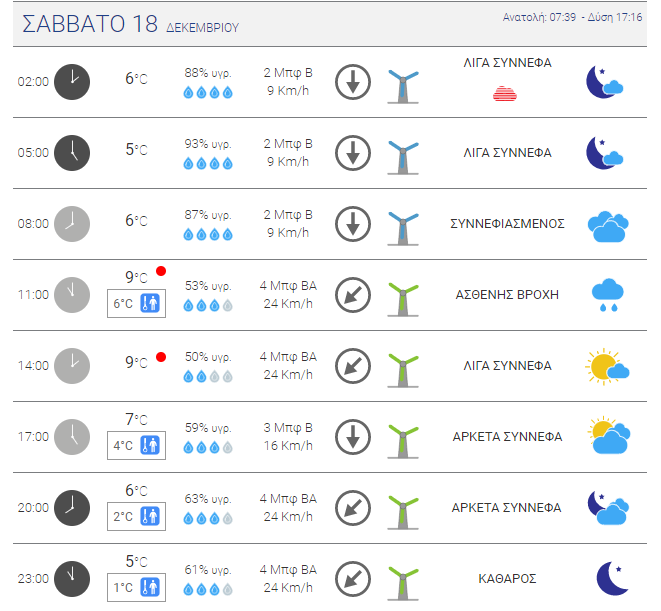Click the ΑΣΘΕΝΗΣ ΒΡΟΧΗ description text
661x611 pixels.
(507, 294)
